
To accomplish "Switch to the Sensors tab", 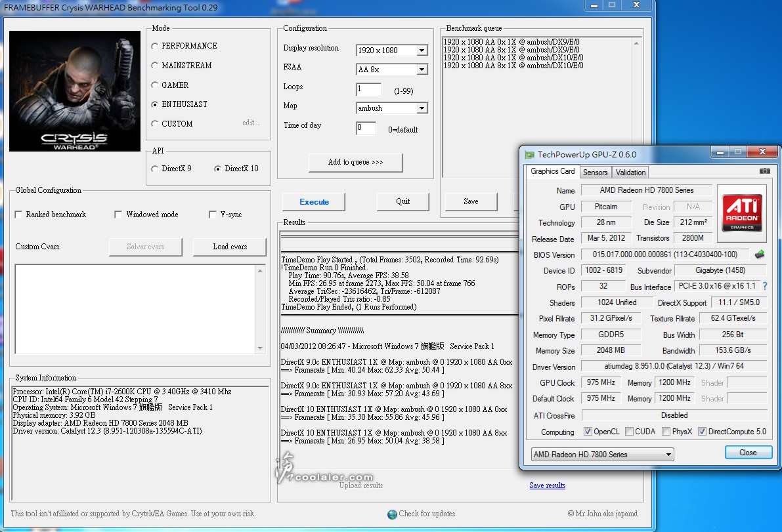I will (595, 173).
